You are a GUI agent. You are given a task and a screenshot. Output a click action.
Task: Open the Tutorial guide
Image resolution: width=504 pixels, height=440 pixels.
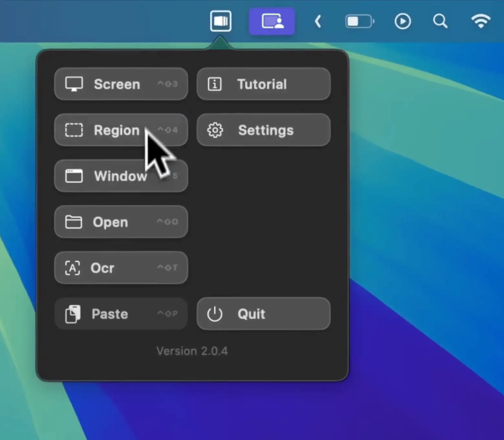click(x=263, y=84)
